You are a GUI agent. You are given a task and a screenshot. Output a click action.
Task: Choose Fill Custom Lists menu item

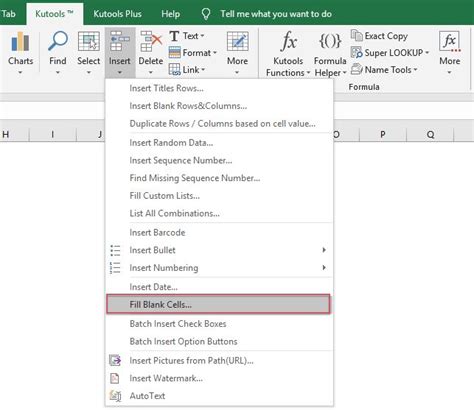pos(219,196)
